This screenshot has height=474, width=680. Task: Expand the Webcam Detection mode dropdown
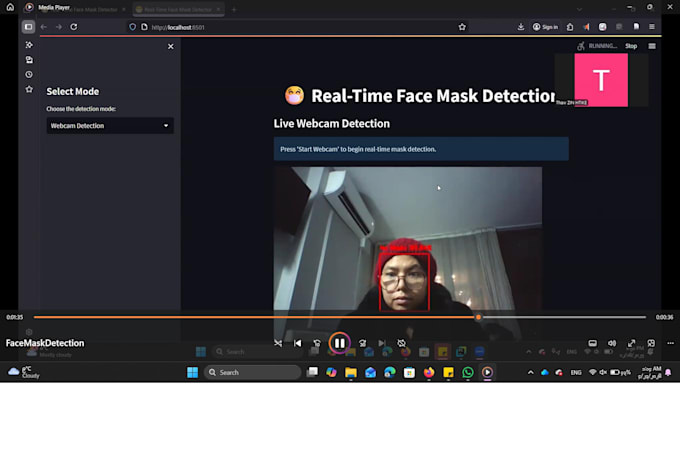(x=110, y=126)
